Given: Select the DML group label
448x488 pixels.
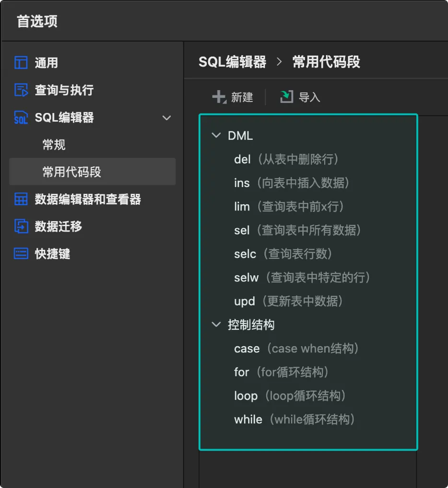Looking at the screenshot, I should pyautogui.click(x=240, y=136).
